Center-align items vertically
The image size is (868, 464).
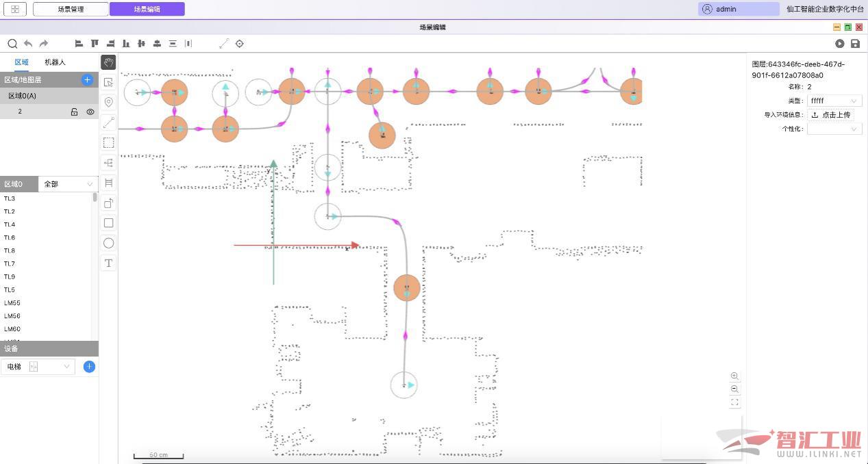tap(142, 44)
